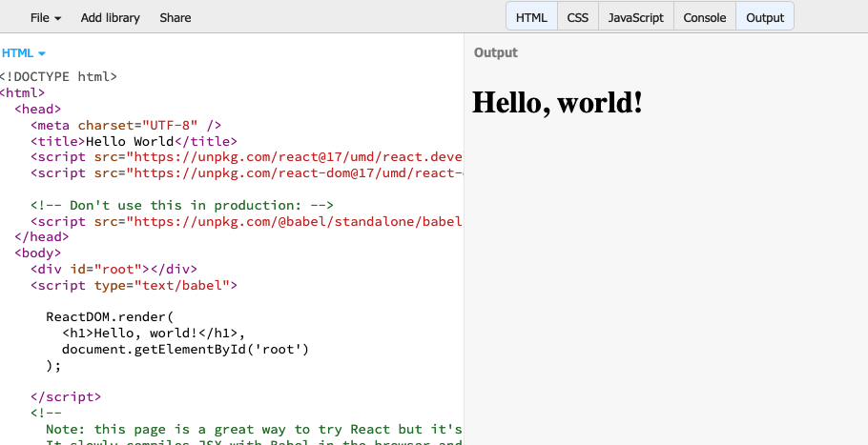Click the meta charset="UTF-8" line
The width and height of the screenshot is (868, 445).
coord(126,126)
